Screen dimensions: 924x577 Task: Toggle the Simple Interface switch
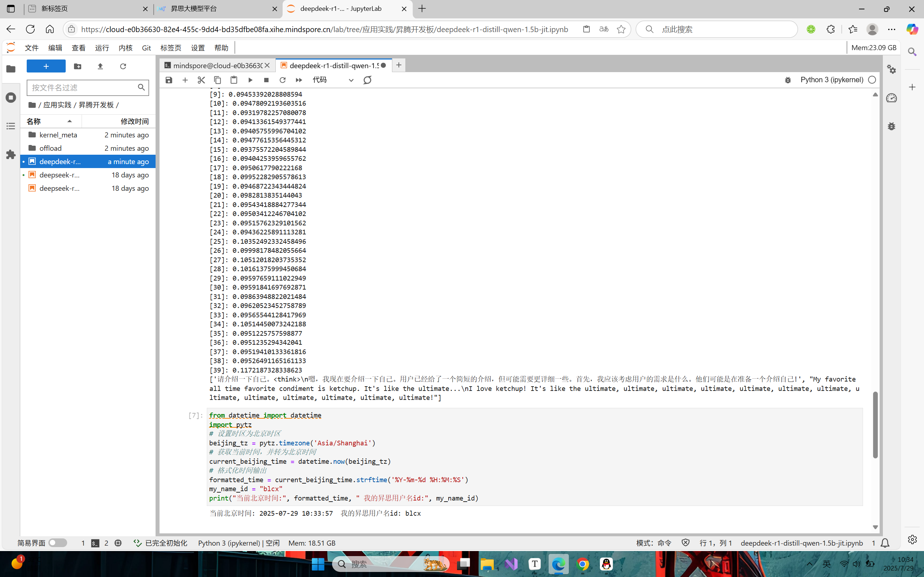(58, 543)
